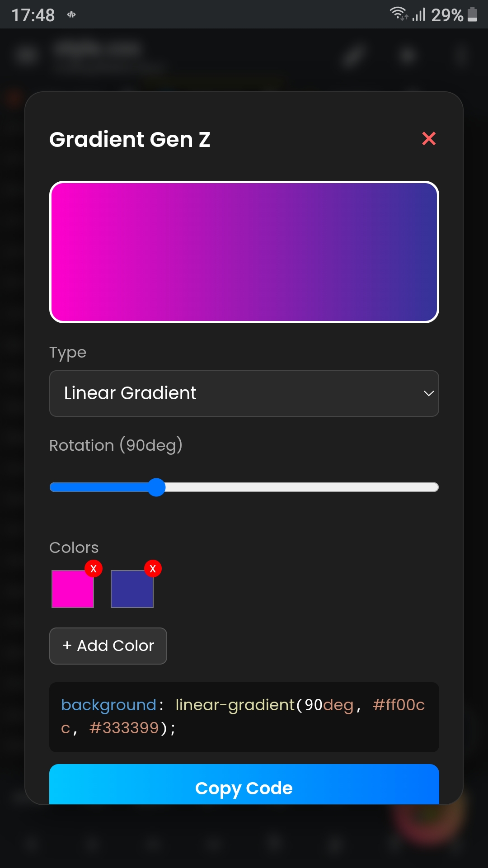Screen dimensions: 488x868
Task: Click the Rotation (90deg) label
Action: pyautogui.click(x=116, y=445)
